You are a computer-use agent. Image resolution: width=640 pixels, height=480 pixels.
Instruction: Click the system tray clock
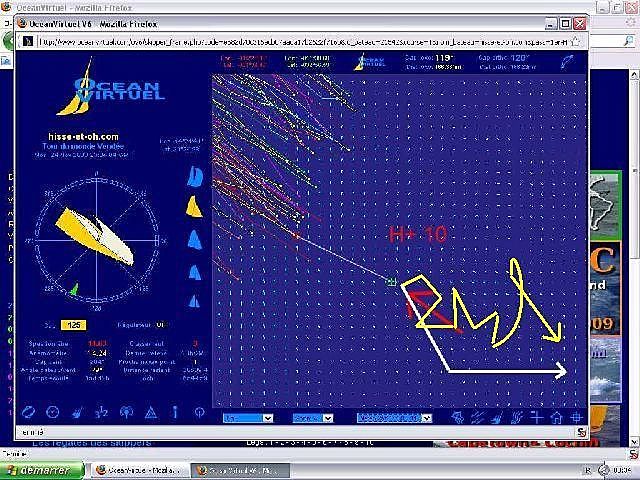point(622,471)
